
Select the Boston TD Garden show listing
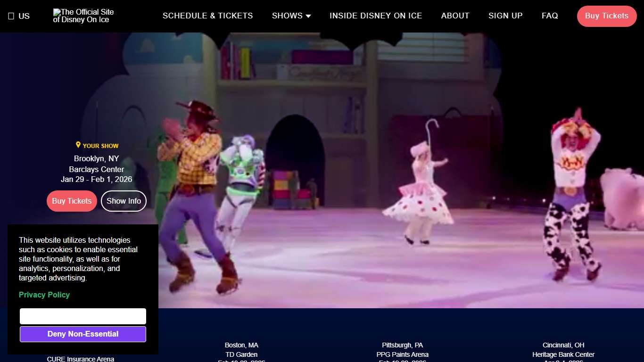241,350
